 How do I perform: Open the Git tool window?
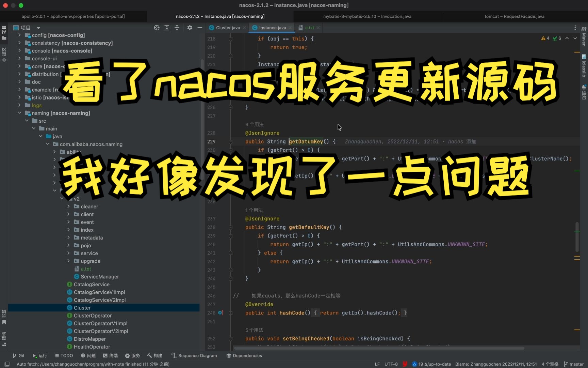click(x=18, y=355)
